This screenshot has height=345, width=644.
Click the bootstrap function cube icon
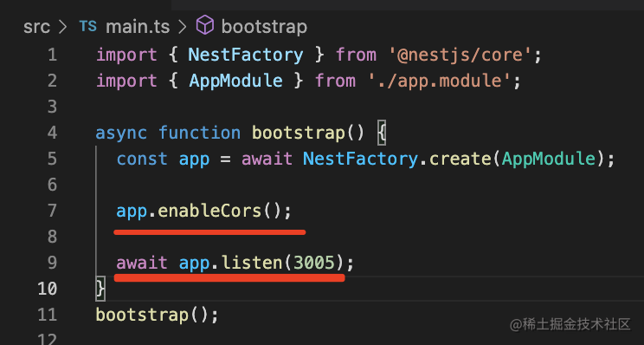tap(205, 25)
